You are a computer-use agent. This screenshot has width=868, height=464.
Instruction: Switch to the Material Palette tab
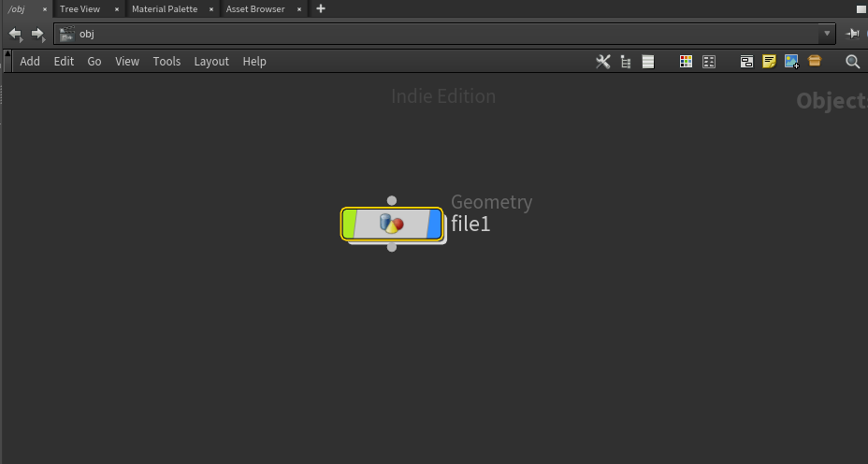click(x=165, y=8)
